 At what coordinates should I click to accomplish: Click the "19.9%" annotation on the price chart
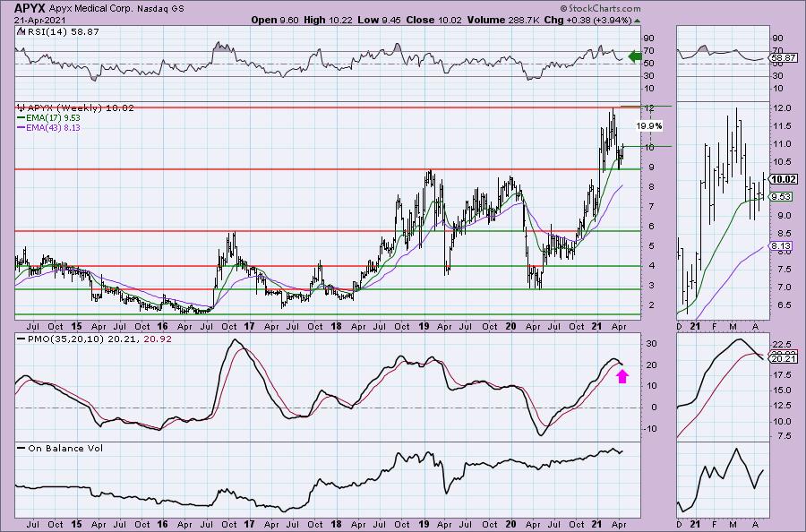coord(648,126)
